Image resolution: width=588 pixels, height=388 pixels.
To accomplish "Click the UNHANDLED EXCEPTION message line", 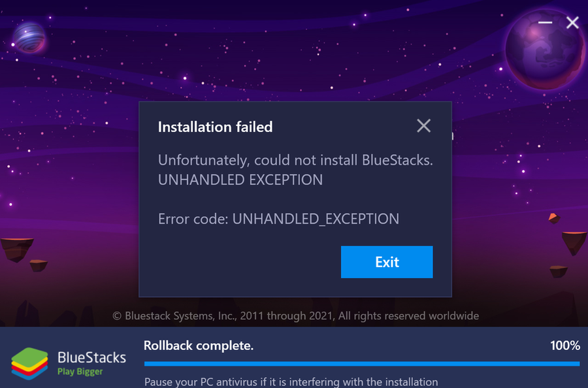I will pyautogui.click(x=240, y=180).
